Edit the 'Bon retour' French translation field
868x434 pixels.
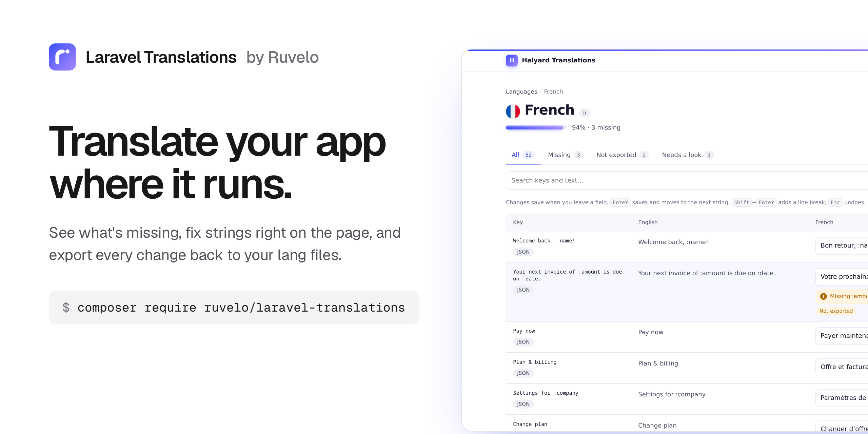tap(842, 245)
